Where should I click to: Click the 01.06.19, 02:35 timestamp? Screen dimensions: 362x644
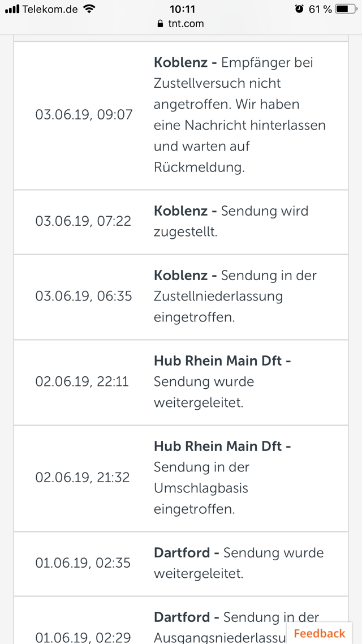click(x=83, y=563)
